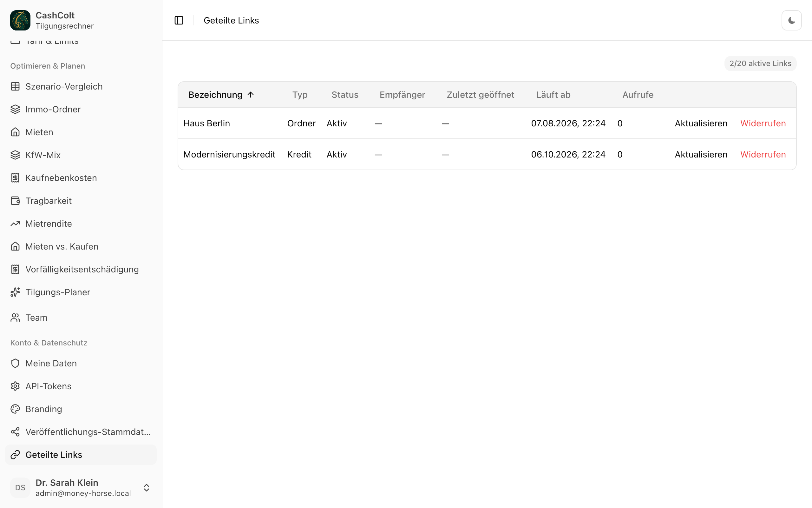Click Aktualisieren for Haus Berlin
The image size is (812, 508).
click(x=701, y=123)
